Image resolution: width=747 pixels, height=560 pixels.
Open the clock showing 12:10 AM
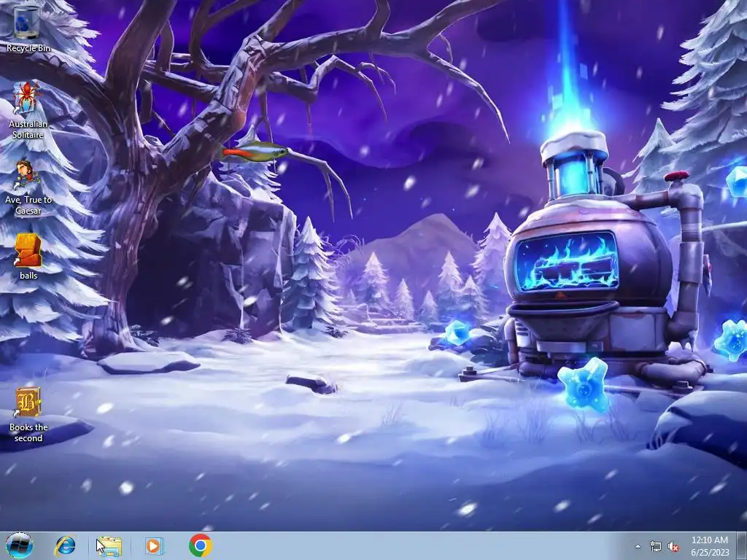pyautogui.click(x=710, y=546)
